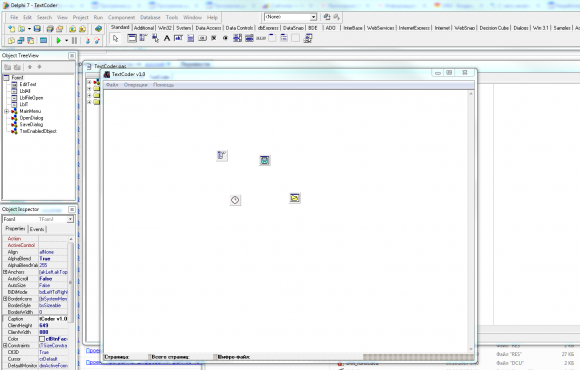This screenshot has height=370, width=580.
Task: Select OpenDialog in Object TreeView
Action: 31,118
